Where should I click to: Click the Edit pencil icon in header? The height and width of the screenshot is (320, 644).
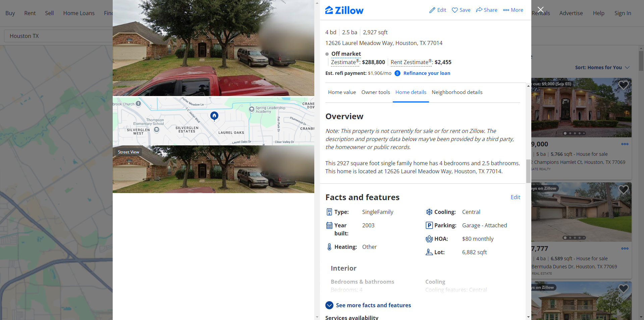tap(432, 10)
